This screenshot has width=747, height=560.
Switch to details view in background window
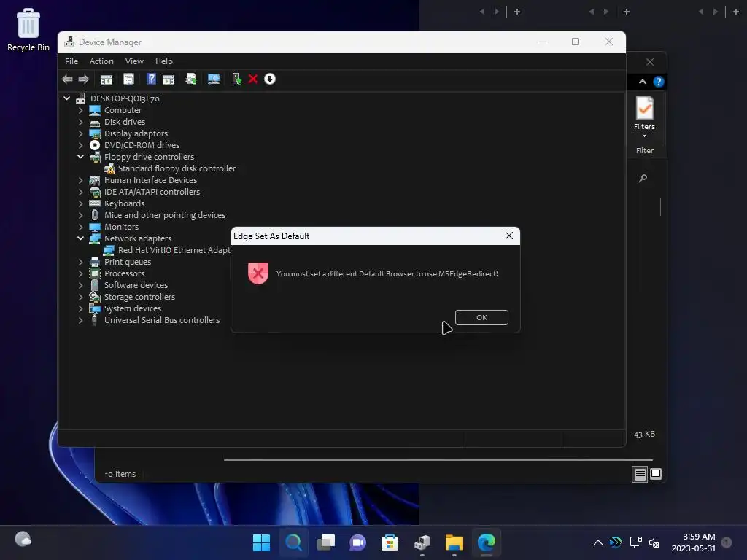[x=640, y=474]
